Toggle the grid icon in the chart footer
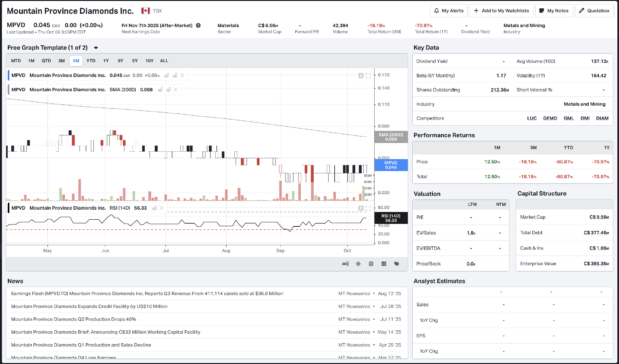 [x=384, y=264]
